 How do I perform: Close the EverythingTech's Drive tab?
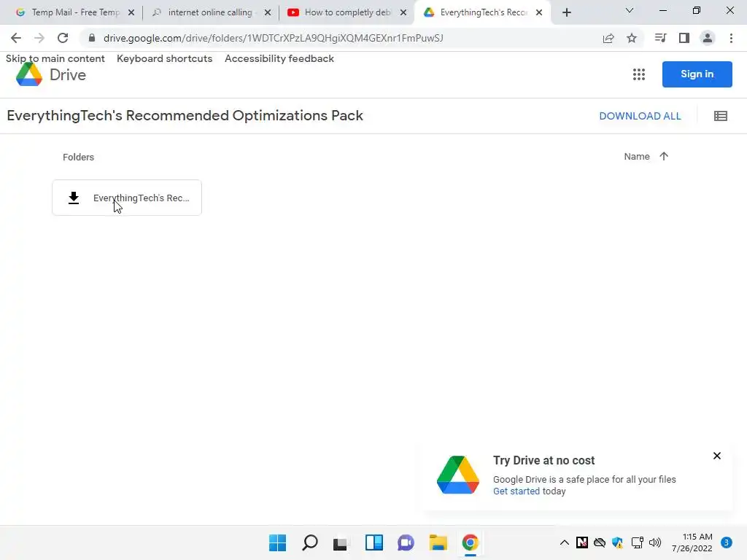click(x=539, y=12)
